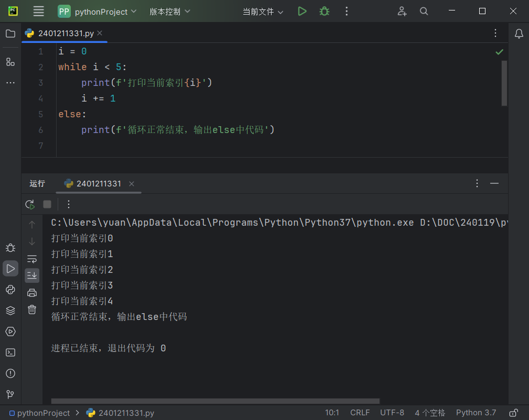This screenshot has width=529, height=420.
Task: Rerun 2401211331 in run panel
Action: click(30, 204)
